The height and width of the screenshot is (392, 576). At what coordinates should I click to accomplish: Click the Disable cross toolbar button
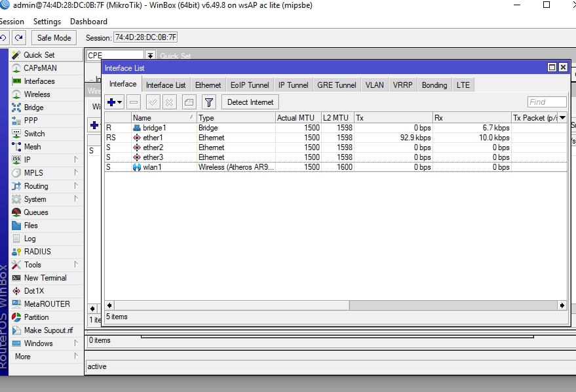(169, 102)
